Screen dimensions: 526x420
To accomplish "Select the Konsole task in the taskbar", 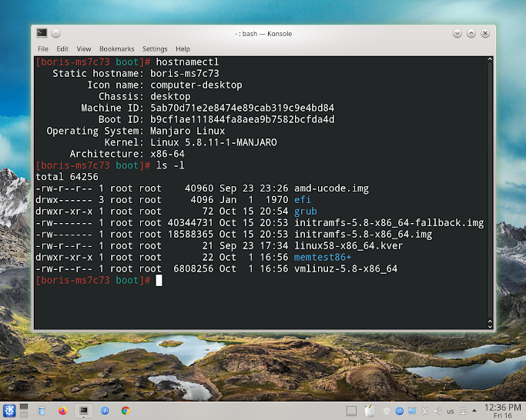I will [83, 411].
